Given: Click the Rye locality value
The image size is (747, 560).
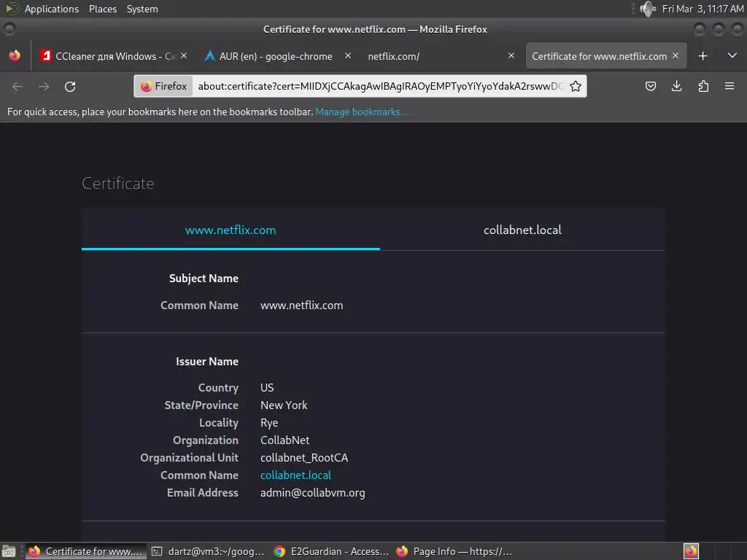Looking at the screenshot, I should tap(269, 423).
